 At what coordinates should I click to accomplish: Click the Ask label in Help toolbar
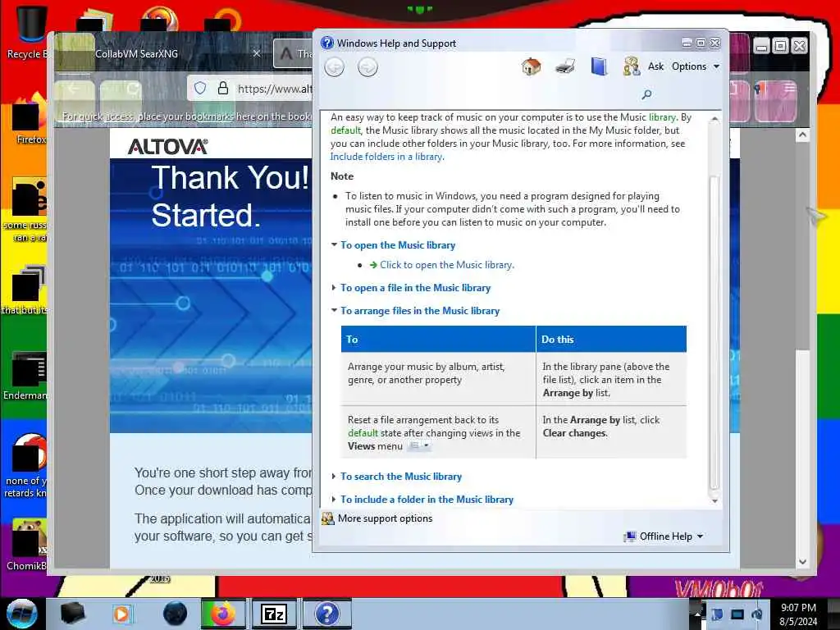(655, 66)
